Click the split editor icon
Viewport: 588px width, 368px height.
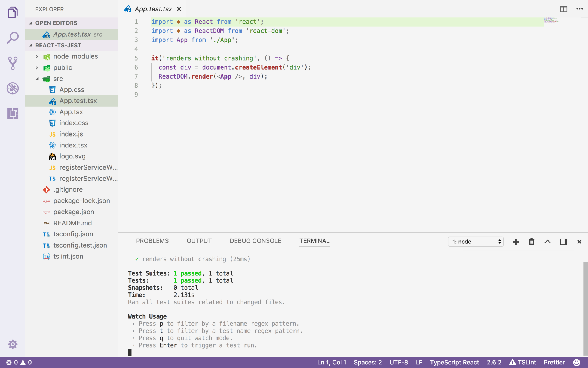pyautogui.click(x=563, y=9)
